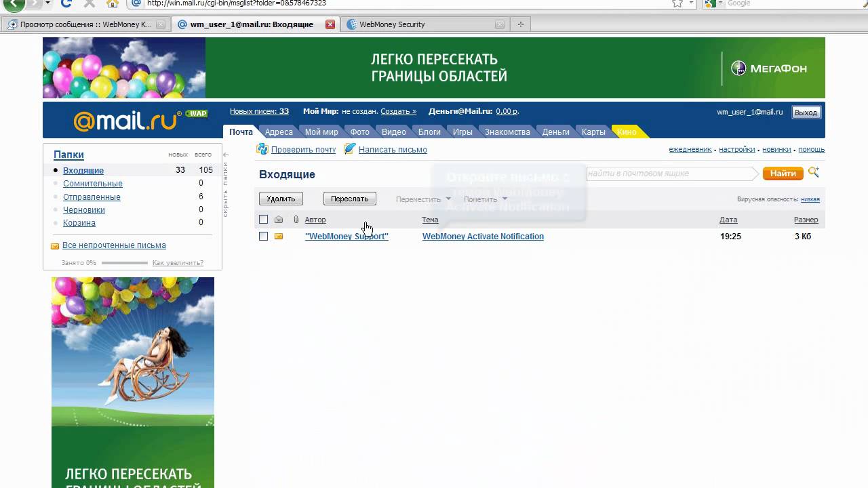Click the advanced search magnifier icon
Screen dimensions: 868x488
coord(814,173)
